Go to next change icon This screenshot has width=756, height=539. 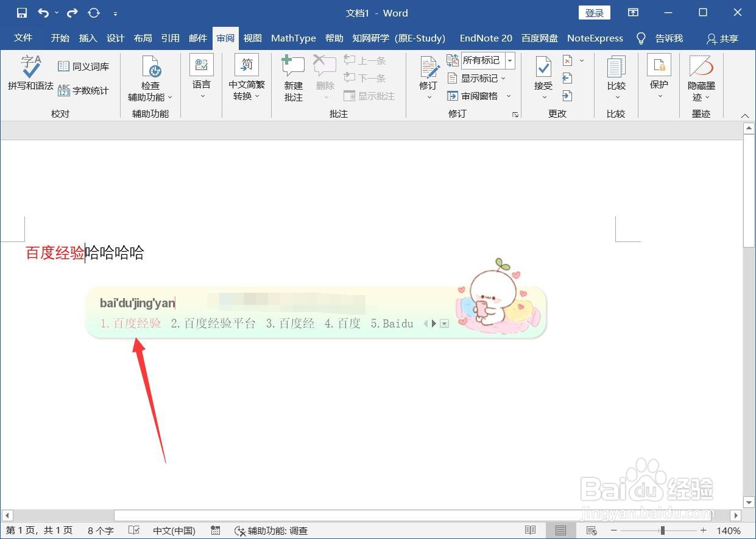pyautogui.click(x=567, y=96)
